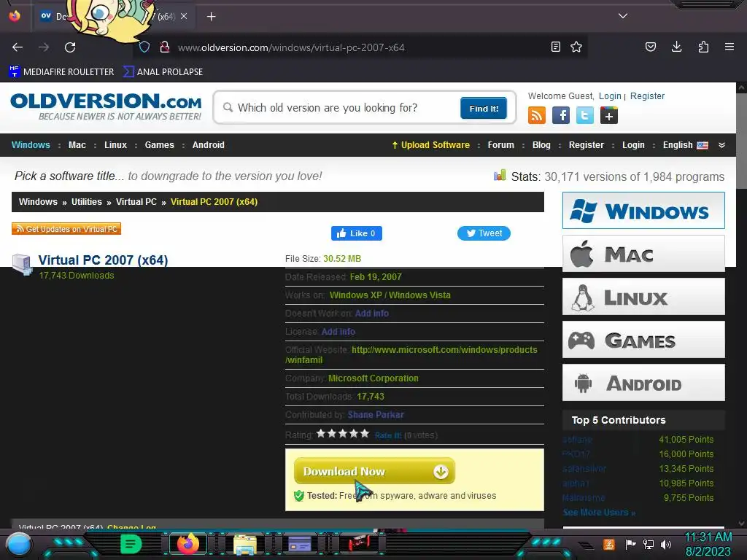This screenshot has height=560, width=747.
Task: Open the Firefox downloads panel
Action: (x=676, y=47)
